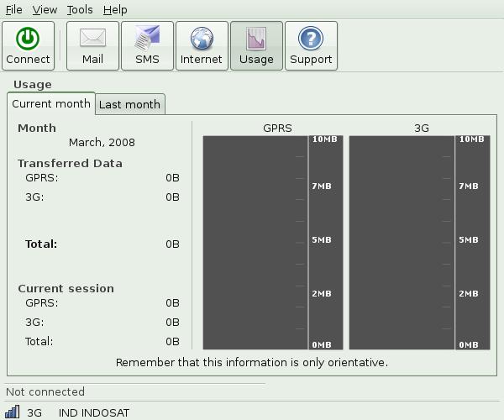Viewport: 504px width, 420px height.
Task: Select the Current month tab
Action: point(51,104)
